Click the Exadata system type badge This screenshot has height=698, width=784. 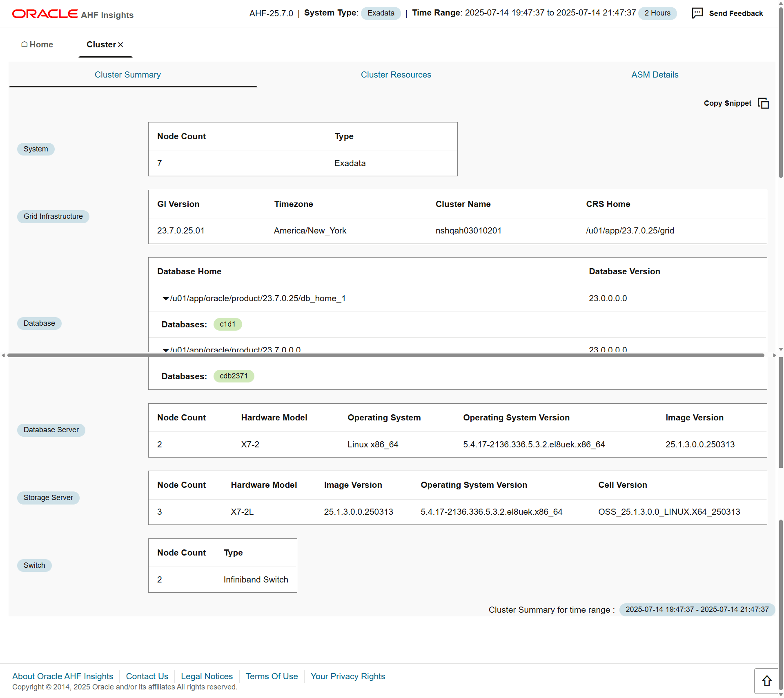point(381,13)
